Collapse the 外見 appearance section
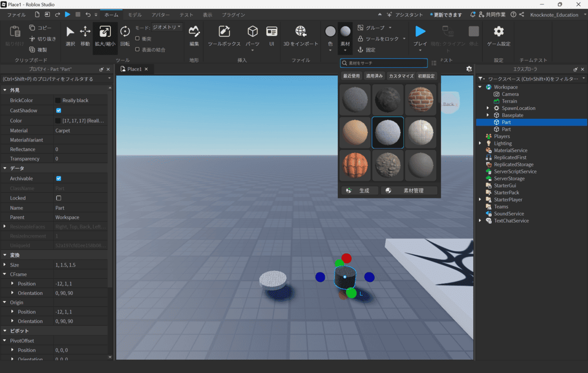 pos(5,90)
